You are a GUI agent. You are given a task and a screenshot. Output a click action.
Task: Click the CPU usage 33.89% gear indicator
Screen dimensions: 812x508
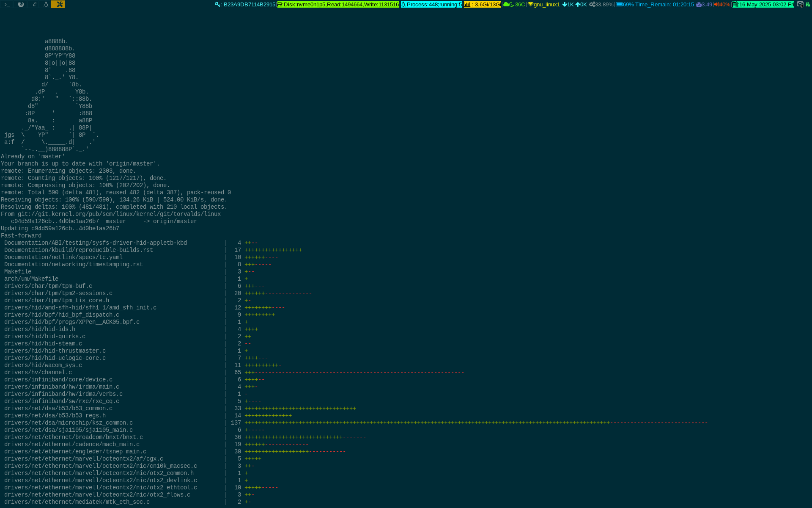pos(601,5)
